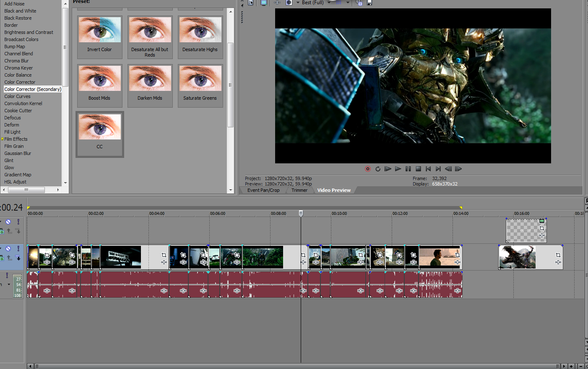Select the Video Preview tab
The height and width of the screenshot is (369, 588).
(334, 190)
